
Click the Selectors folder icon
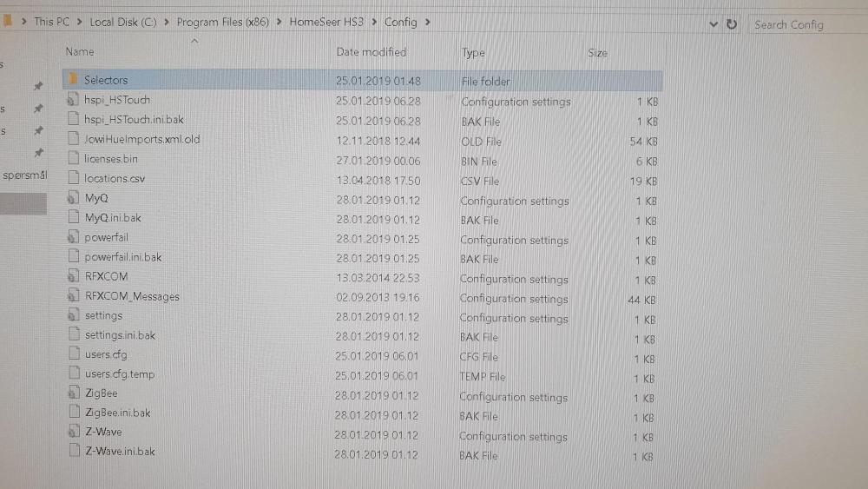[74, 80]
